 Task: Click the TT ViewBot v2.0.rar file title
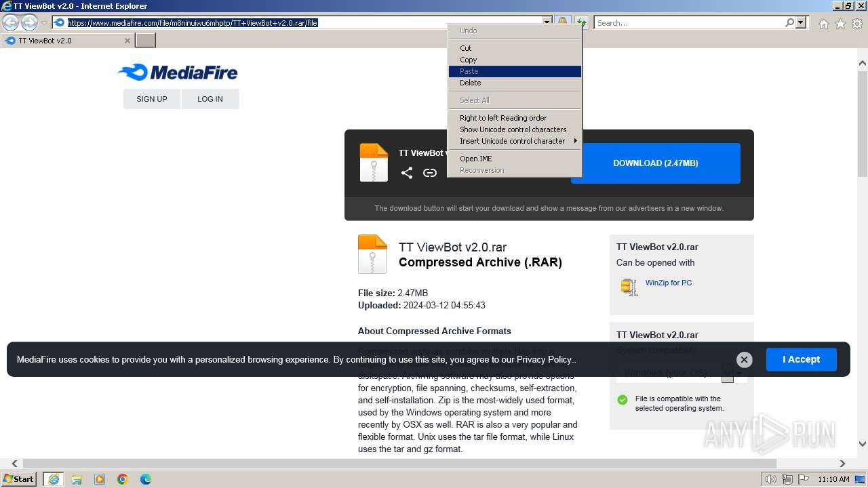[452, 247]
